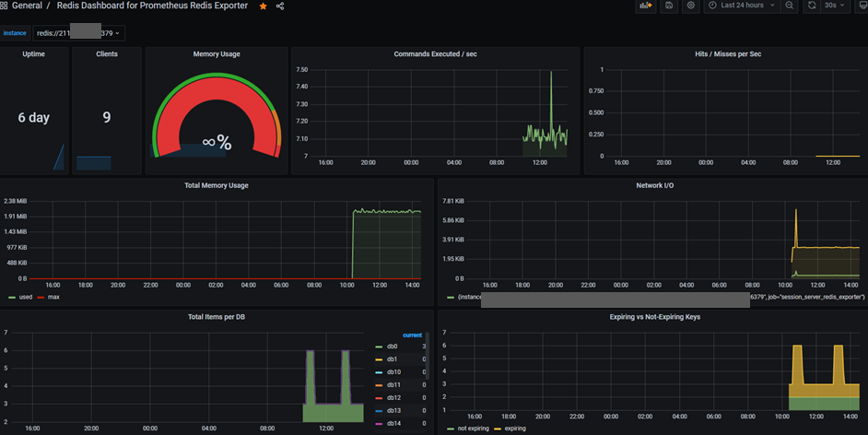This screenshot has height=435, width=868.
Task: Toggle the 'used' series in legend
Action: 26,297
